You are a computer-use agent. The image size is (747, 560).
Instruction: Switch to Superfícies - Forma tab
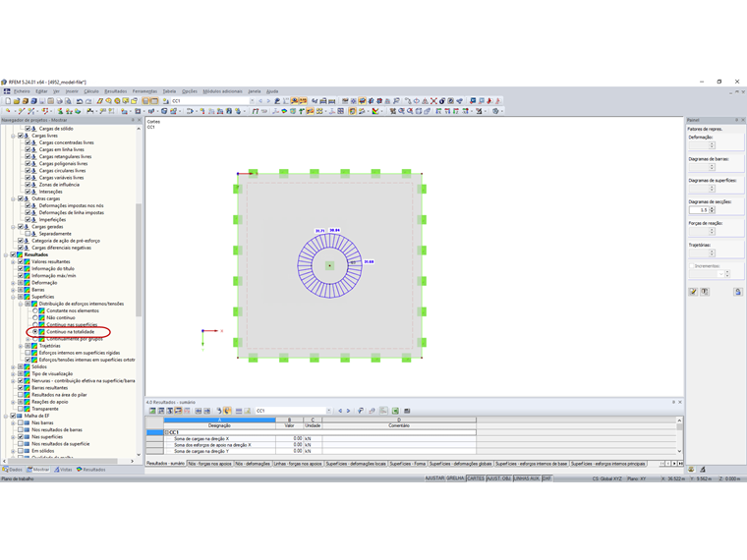pos(407,464)
